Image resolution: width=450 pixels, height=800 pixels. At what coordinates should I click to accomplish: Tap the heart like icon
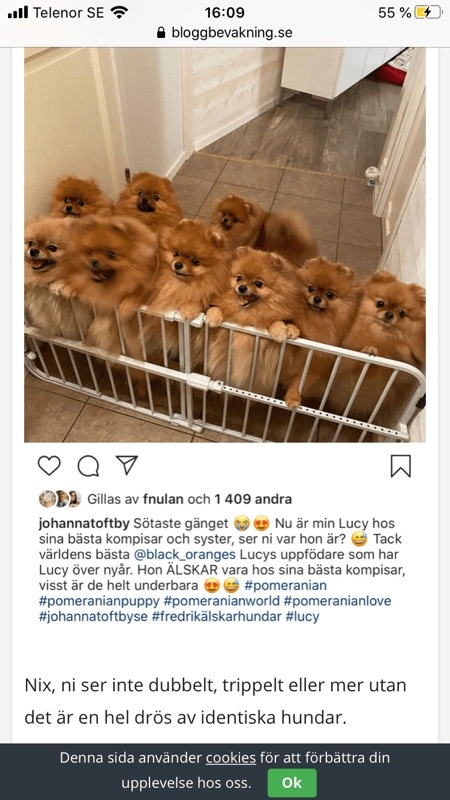pos(49,465)
